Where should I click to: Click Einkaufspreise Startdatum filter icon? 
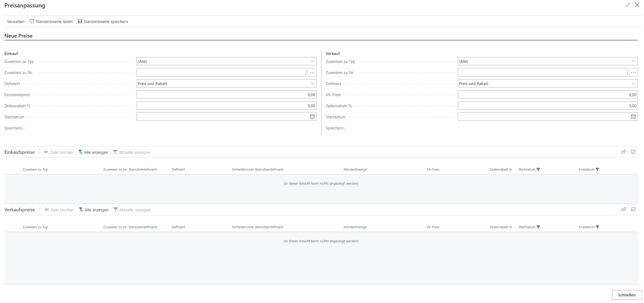538,169
